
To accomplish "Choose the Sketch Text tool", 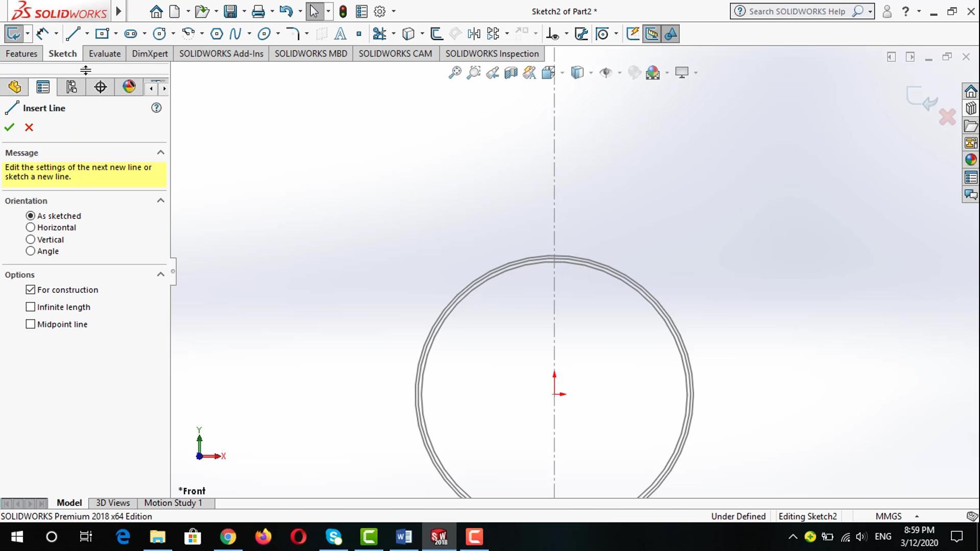I will pyautogui.click(x=340, y=34).
